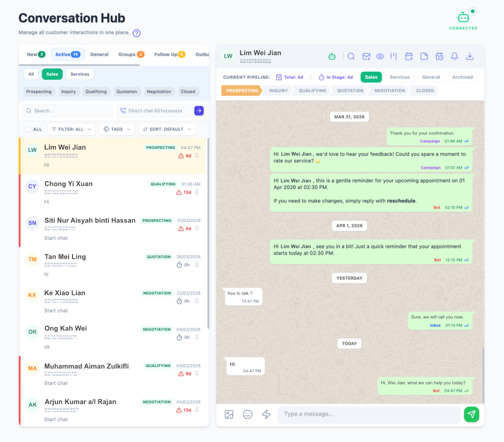Open the FILTER: ALL dropdown
Screen dimensions: 504x442
71,129
